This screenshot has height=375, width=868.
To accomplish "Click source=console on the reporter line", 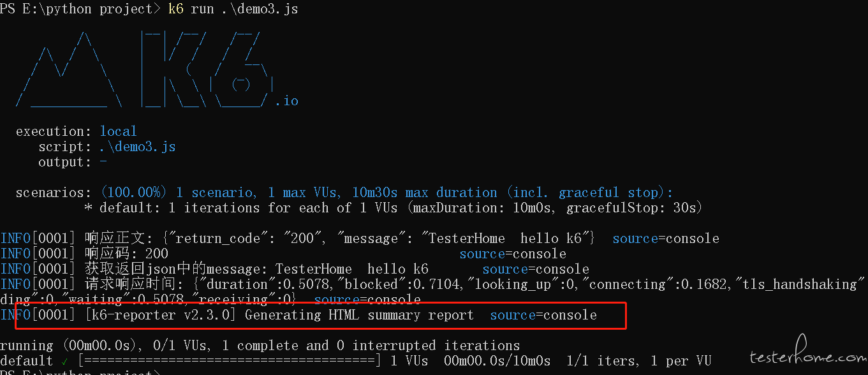I will click(543, 315).
